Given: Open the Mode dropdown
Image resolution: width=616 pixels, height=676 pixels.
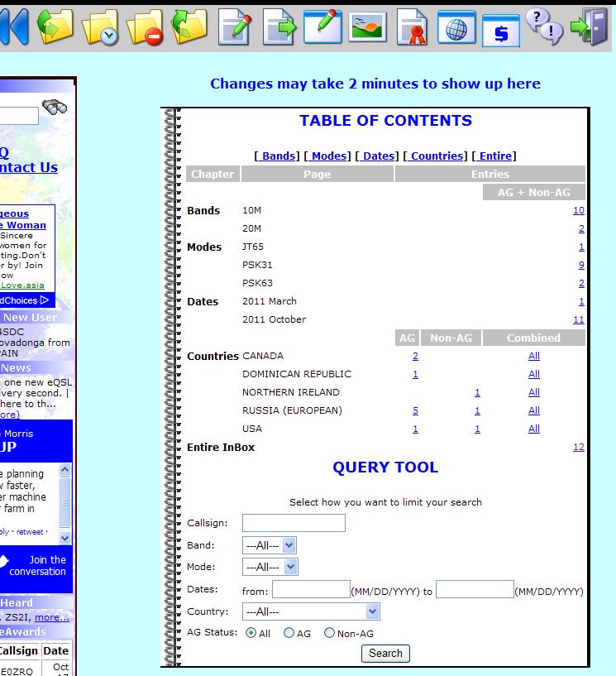Looking at the screenshot, I should [270, 567].
